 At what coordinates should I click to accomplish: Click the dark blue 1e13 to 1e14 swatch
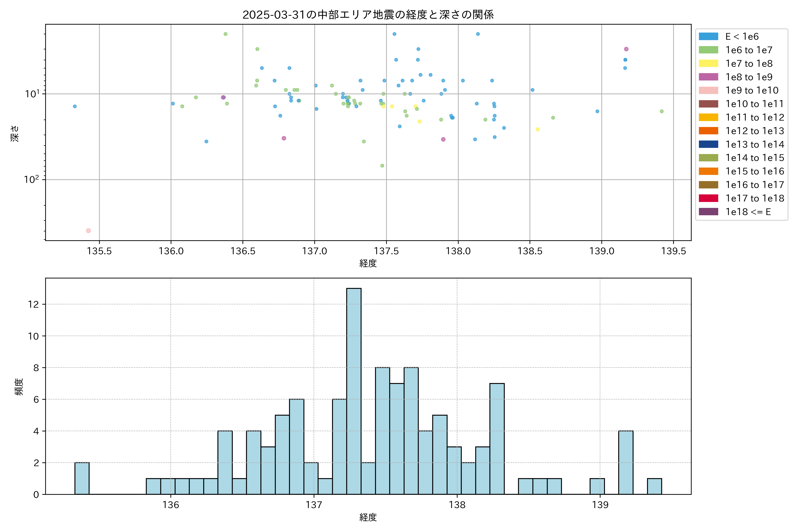(708, 145)
